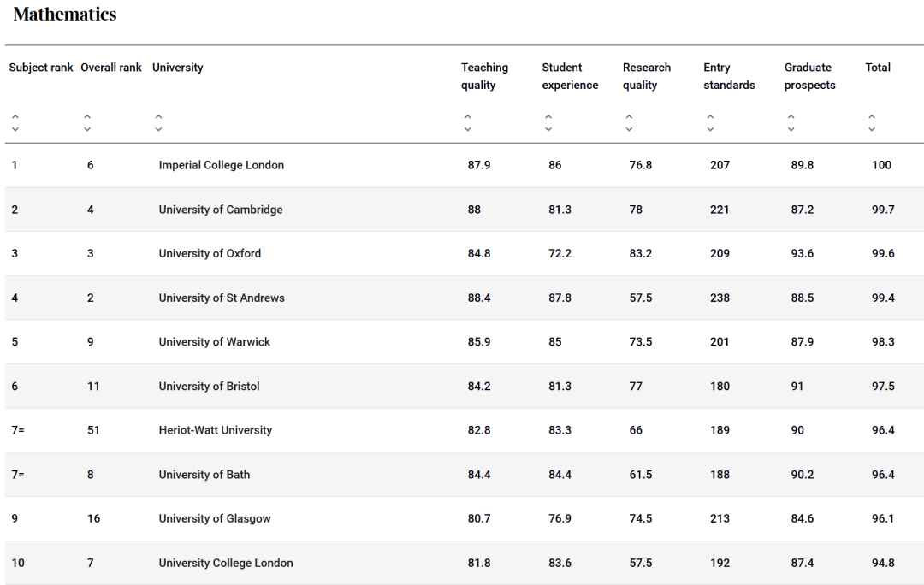
Task: Click Cambridge entry standards 221
Action: coord(720,210)
